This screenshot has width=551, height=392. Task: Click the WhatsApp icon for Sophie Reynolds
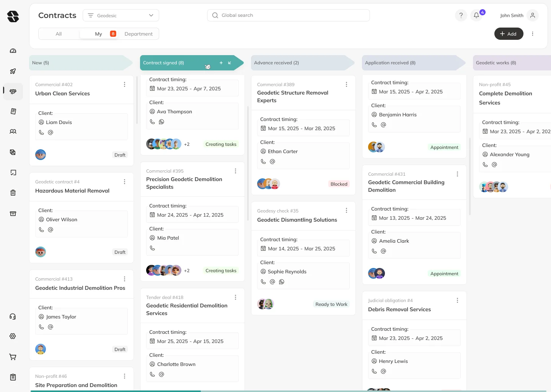(x=282, y=281)
